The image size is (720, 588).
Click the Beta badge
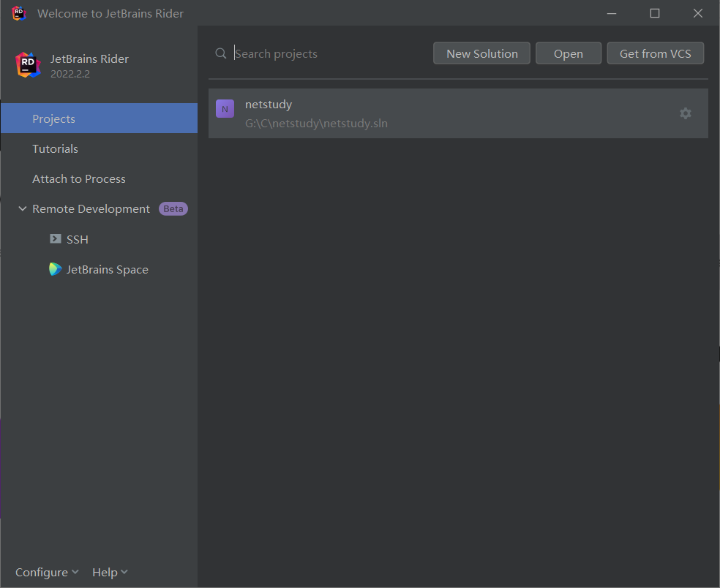[173, 209]
